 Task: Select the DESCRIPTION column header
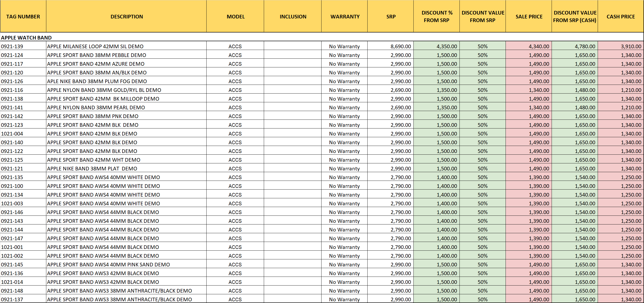126,16
